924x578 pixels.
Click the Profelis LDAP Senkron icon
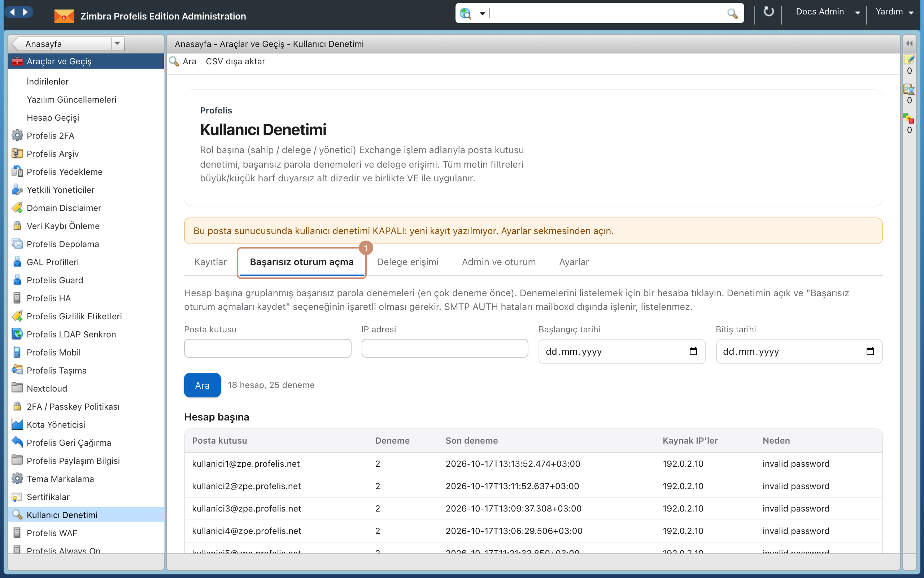click(x=17, y=334)
